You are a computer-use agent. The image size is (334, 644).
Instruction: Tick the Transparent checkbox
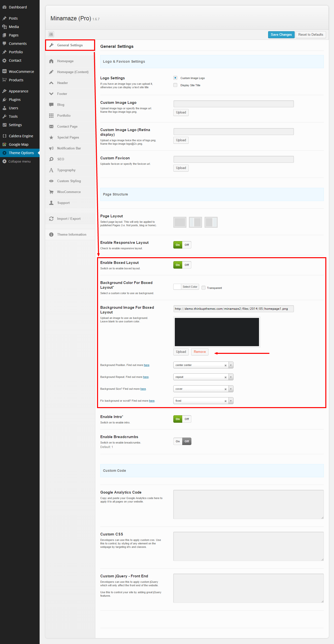[204, 288]
